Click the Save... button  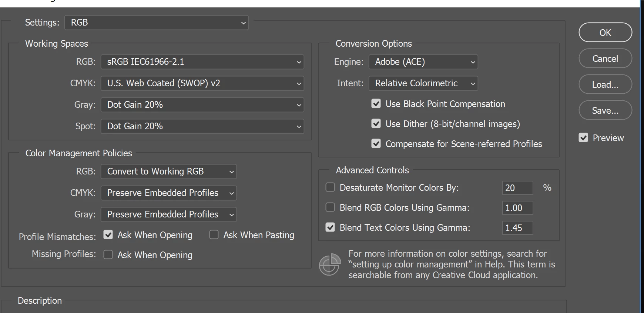tap(605, 110)
